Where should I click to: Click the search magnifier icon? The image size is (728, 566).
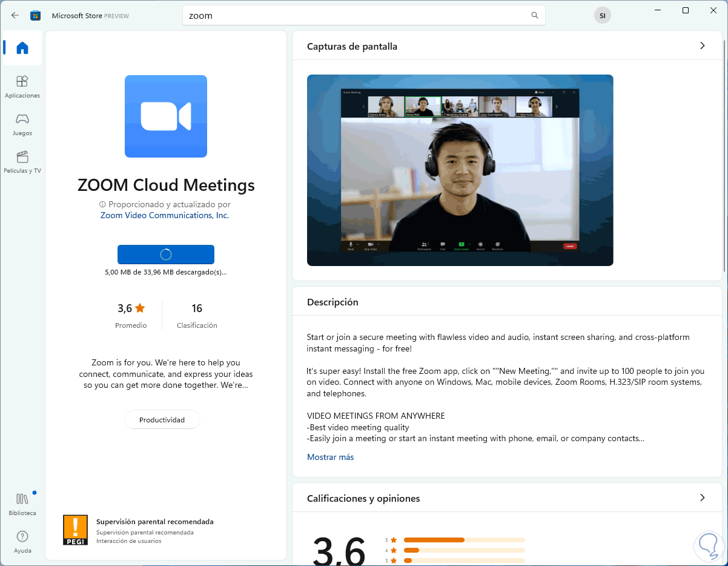[x=534, y=16]
